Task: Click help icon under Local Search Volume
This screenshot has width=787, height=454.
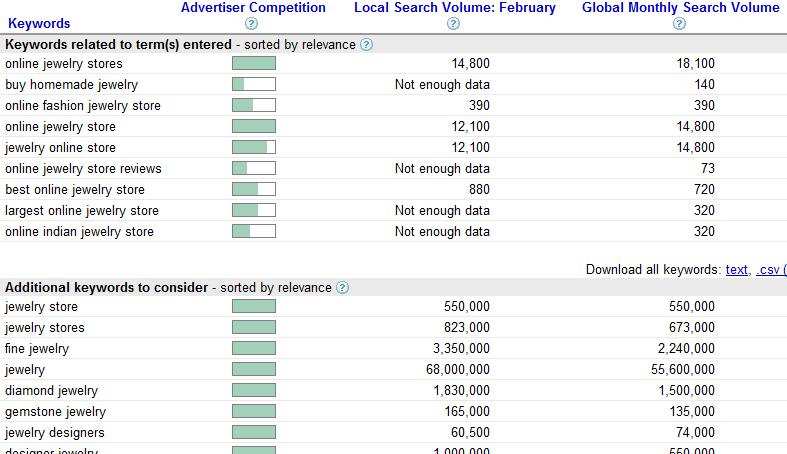Action: [x=454, y=24]
